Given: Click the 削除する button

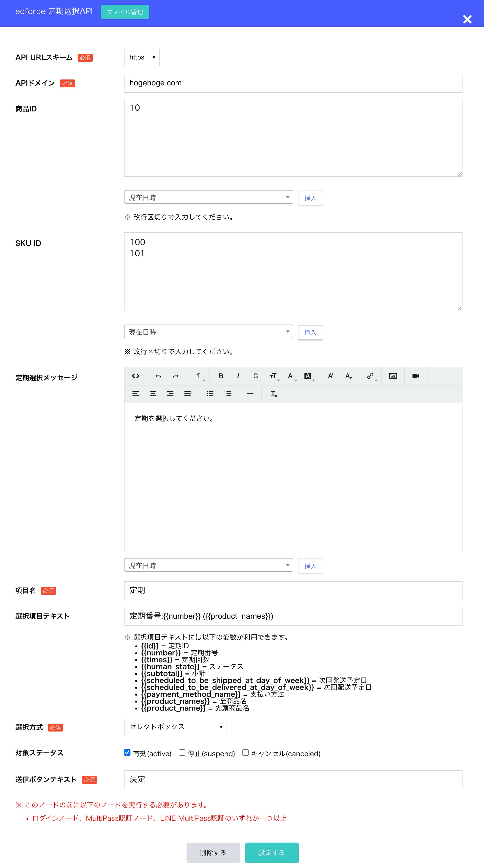Looking at the screenshot, I should point(213,852).
